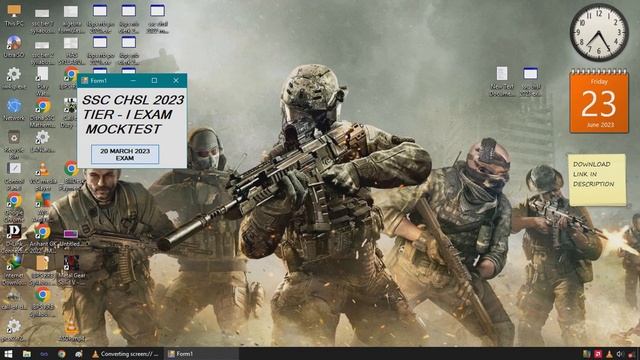Click the 20 MARCH 2023 EXAM button
Image resolution: width=640 pixels, height=360 pixels.
[125, 154]
